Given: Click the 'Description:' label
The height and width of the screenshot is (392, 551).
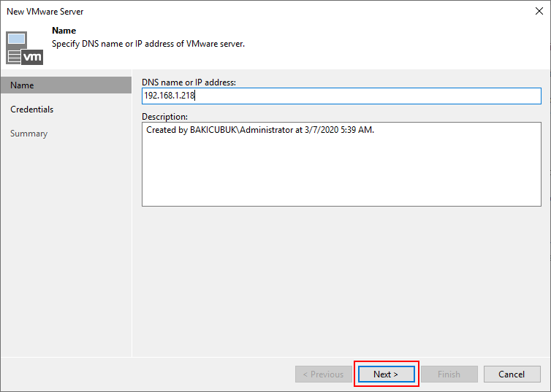Looking at the screenshot, I should coord(164,117).
